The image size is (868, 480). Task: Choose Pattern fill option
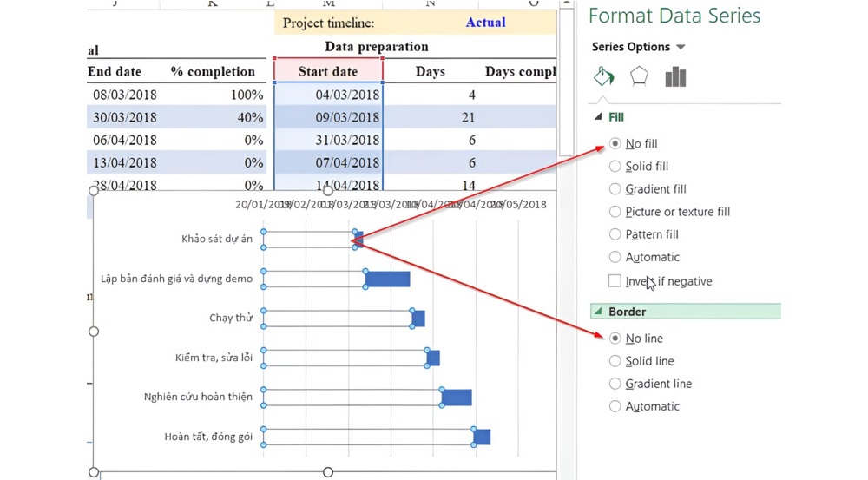tap(615, 233)
